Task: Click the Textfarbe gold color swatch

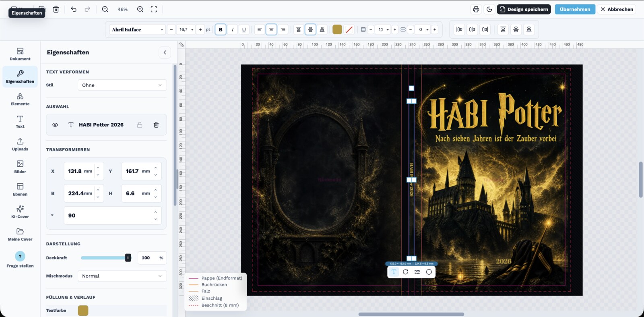Action: point(83,311)
